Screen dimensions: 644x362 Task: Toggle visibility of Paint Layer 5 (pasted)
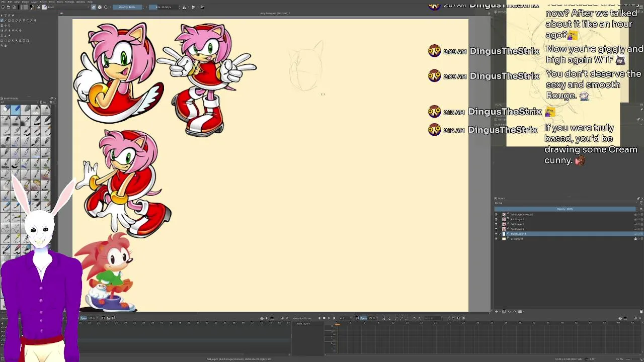pos(496,214)
